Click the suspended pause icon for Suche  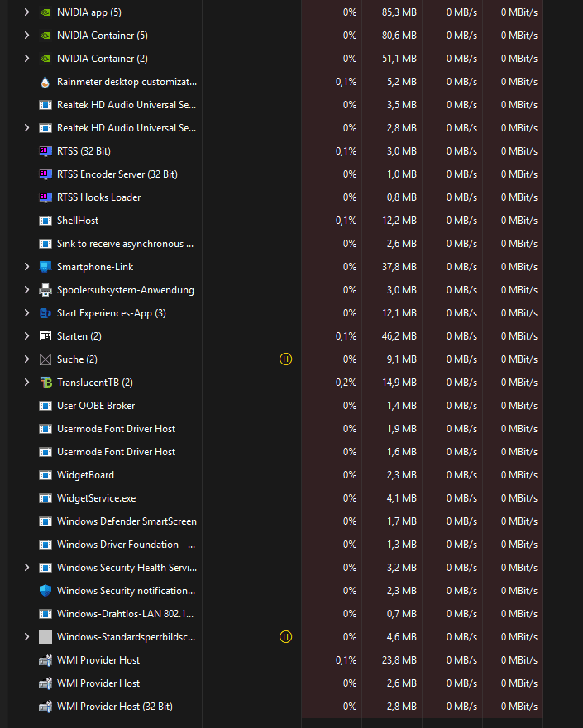(285, 359)
